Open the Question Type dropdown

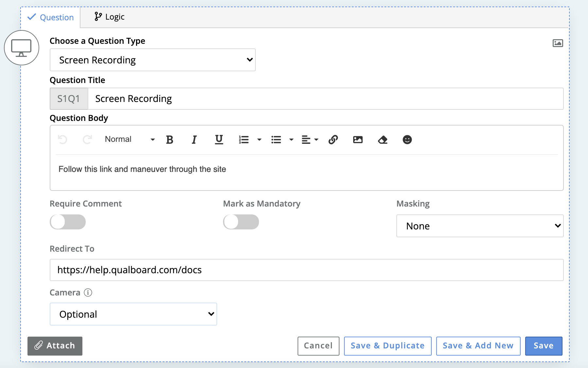pos(152,60)
